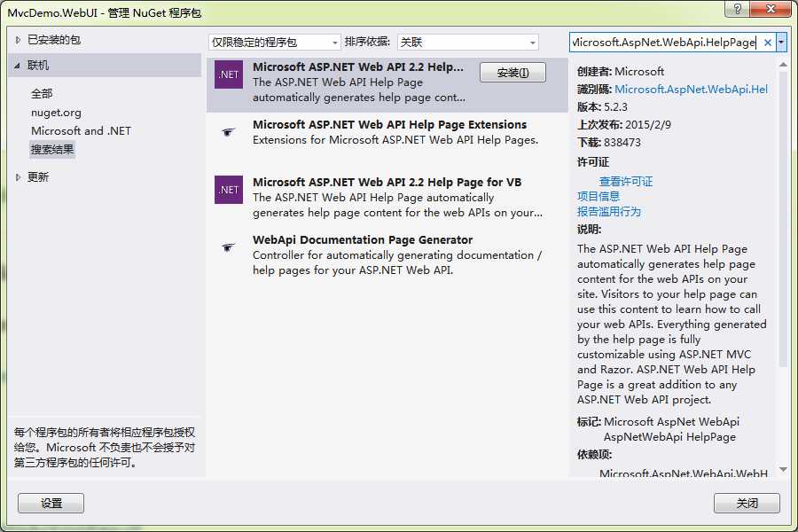Screen dimensions: 798x532
Task: Click the details pane scrollbar thumb
Action: click(x=783, y=218)
